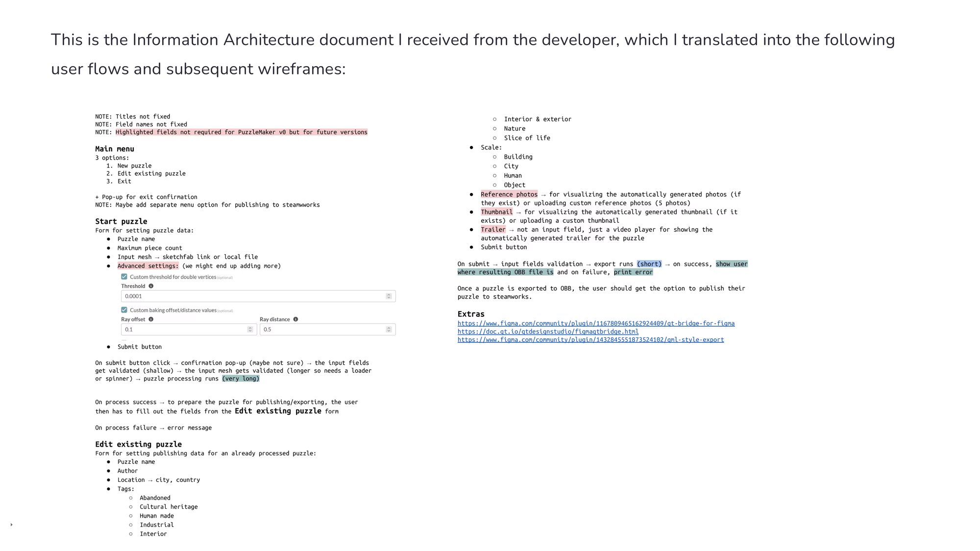Click the Edit existing puzzle heading

[138, 444]
